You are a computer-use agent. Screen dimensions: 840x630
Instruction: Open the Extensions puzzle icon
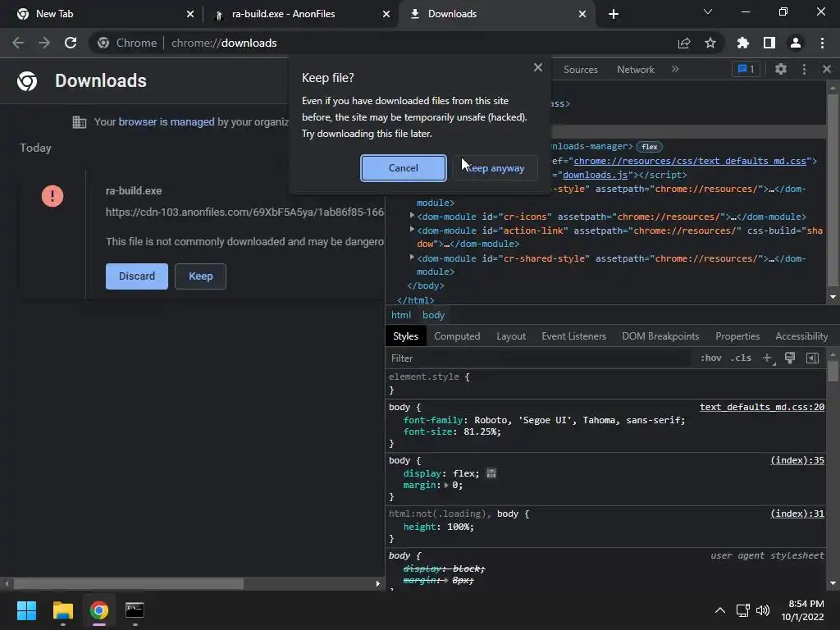pyautogui.click(x=743, y=43)
